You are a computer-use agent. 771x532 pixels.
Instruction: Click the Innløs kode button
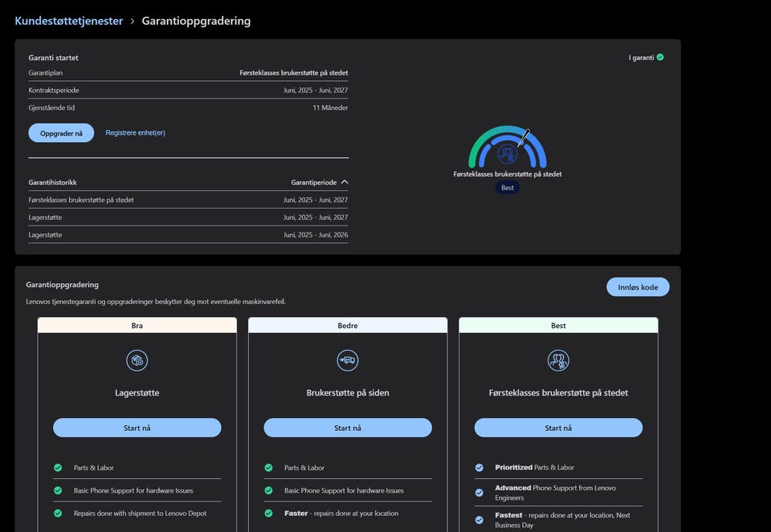pos(638,287)
